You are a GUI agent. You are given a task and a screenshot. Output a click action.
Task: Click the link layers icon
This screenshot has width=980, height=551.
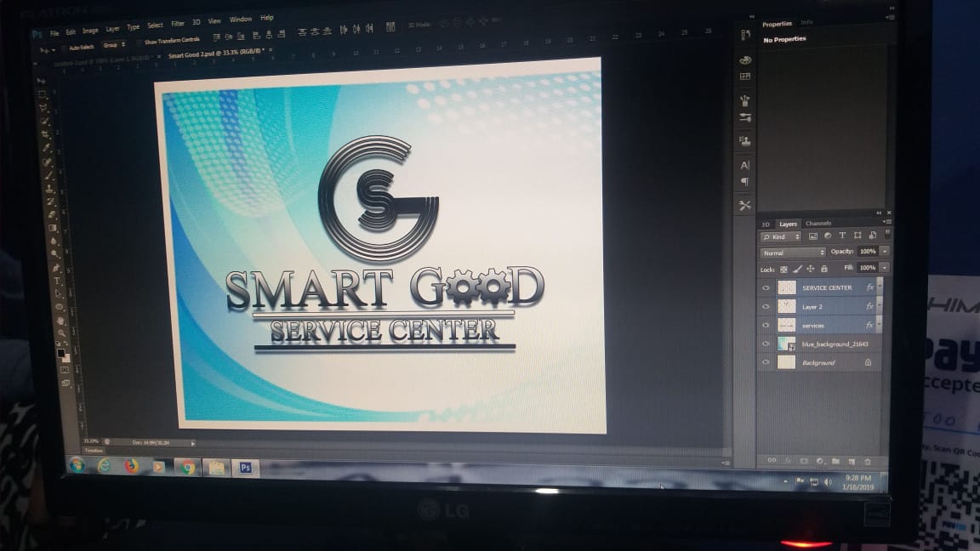(x=772, y=460)
